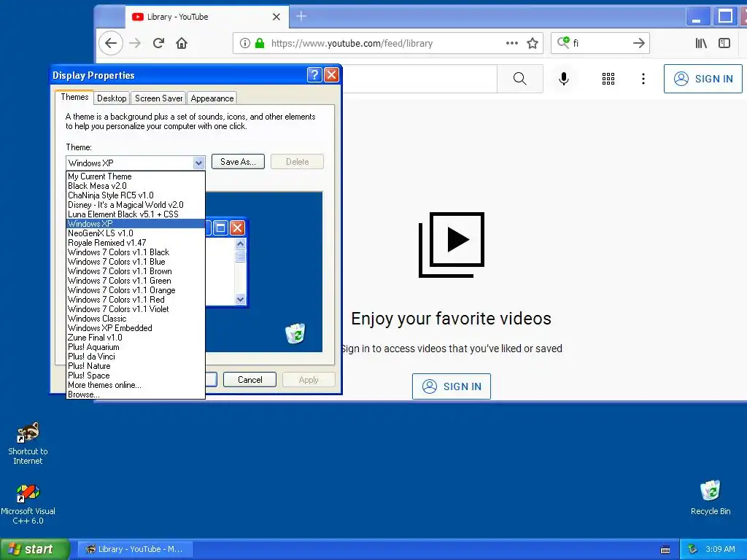
Task: Select Microsoft Visual C++ 6.0 desktop icon
Action: click(28, 505)
